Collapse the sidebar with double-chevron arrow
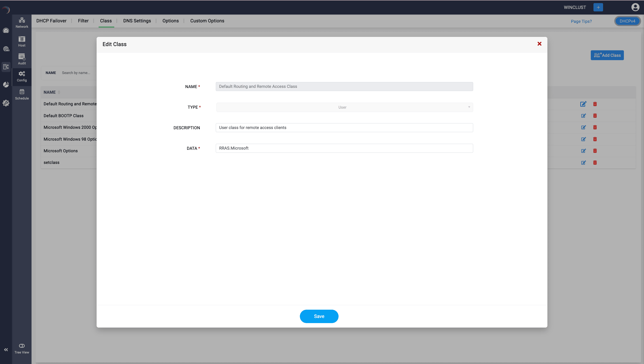This screenshot has height=364, width=644. (6, 349)
